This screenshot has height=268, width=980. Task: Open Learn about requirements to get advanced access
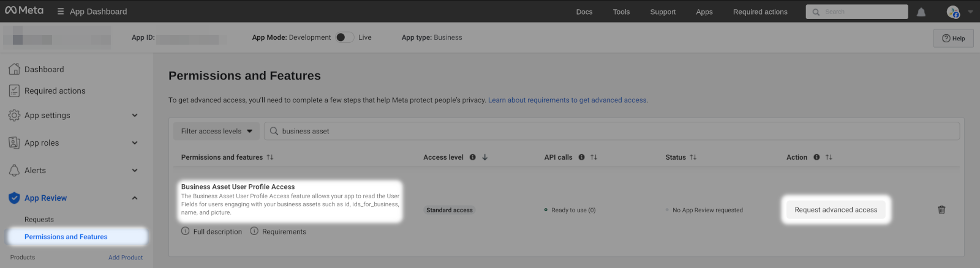(568, 100)
